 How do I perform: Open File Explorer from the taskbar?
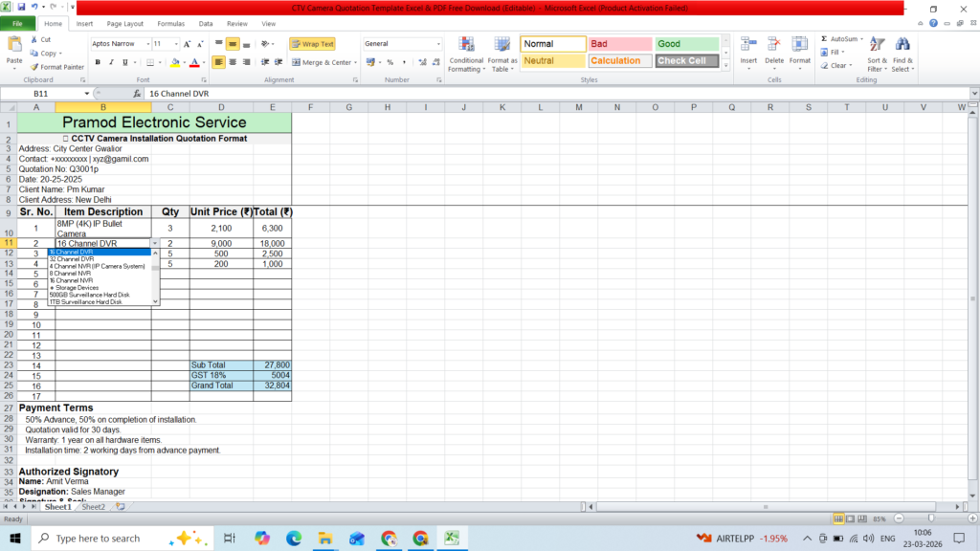point(325,538)
